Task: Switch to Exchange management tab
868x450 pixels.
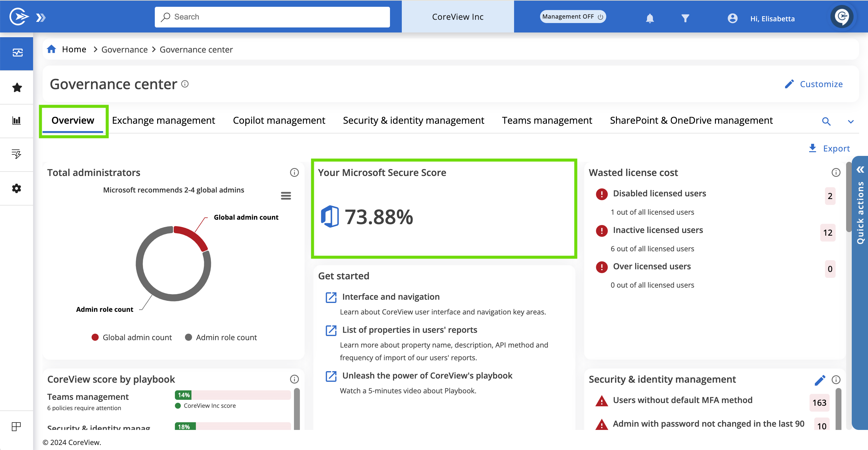Action: point(163,120)
